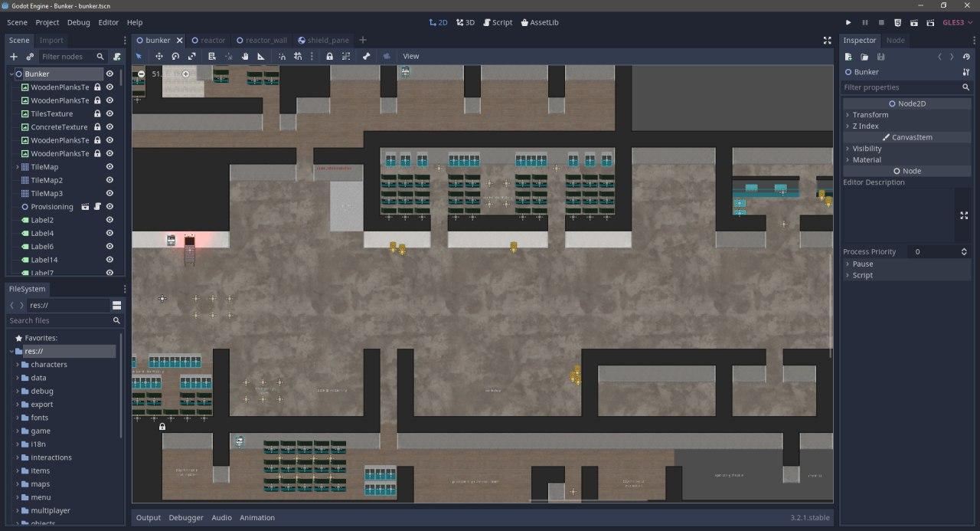Play the project

(x=848, y=23)
